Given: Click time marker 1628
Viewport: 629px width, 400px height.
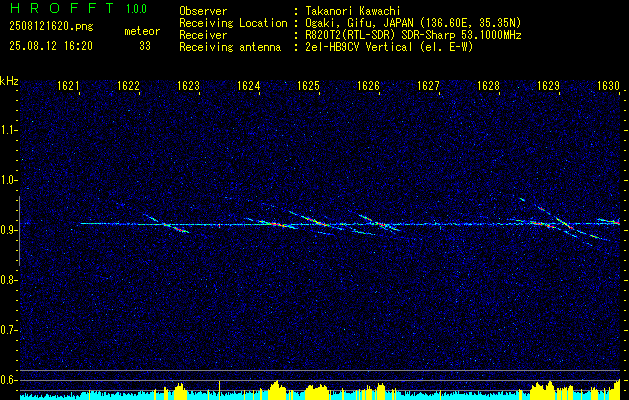Looking at the screenshot, I should pos(489,86).
